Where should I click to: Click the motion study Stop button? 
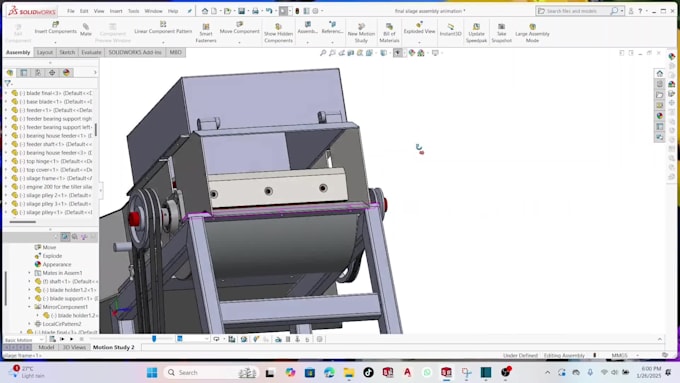81,339
